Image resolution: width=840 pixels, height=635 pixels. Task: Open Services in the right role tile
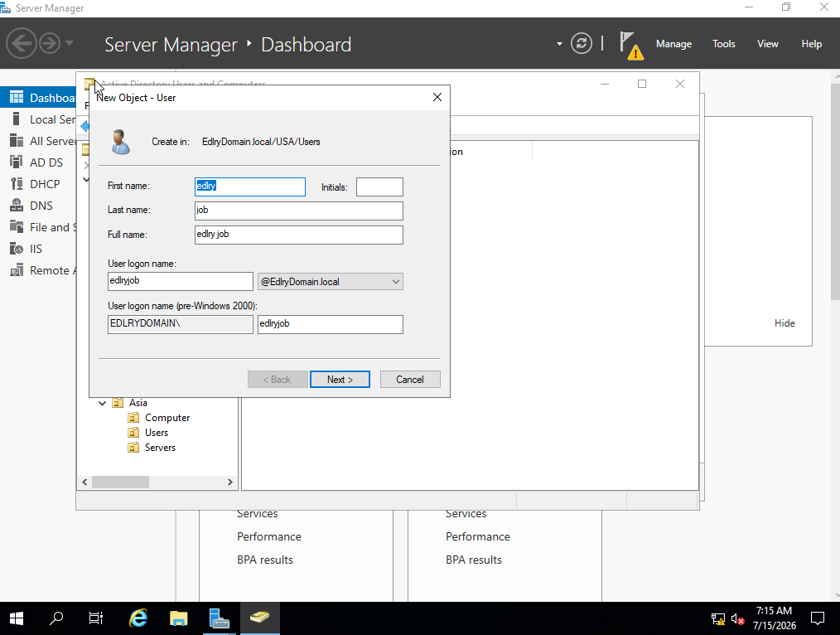(x=466, y=514)
